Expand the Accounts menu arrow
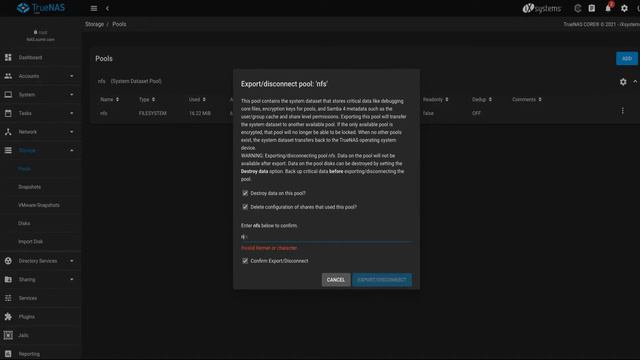 72,76
